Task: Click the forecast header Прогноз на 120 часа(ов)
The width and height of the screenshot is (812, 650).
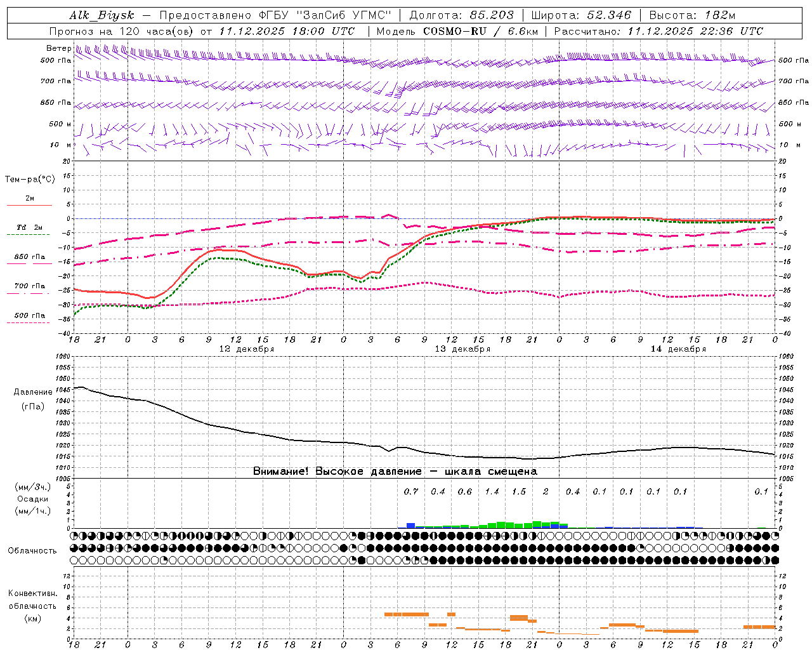Action: click(122, 31)
